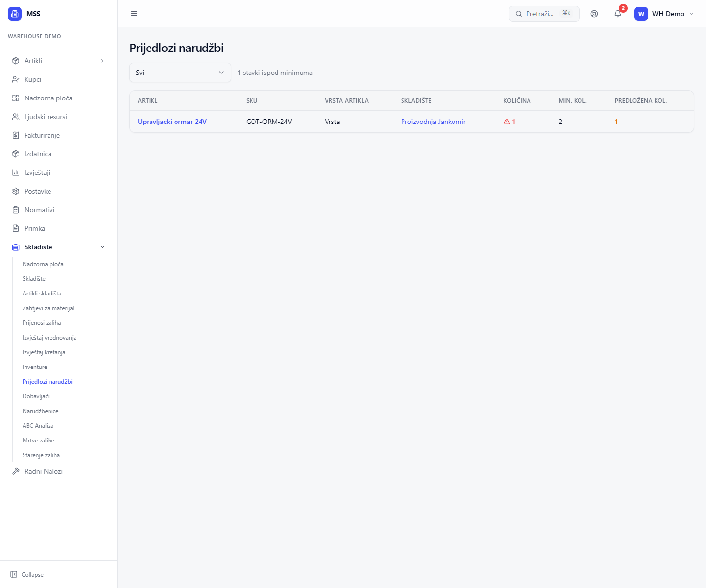Toggle the hamburger menu icon
This screenshot has width=706, height=588.
(134, 14)
